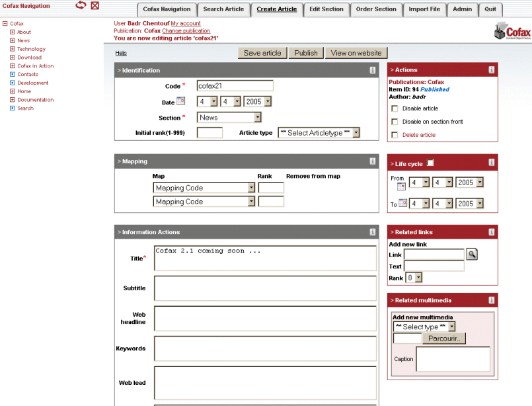Open the Life cycle To year dropdown
Image resolution: width=532 pixels, height=406 pixels.
pyautogui.click(x=470, y=204)
